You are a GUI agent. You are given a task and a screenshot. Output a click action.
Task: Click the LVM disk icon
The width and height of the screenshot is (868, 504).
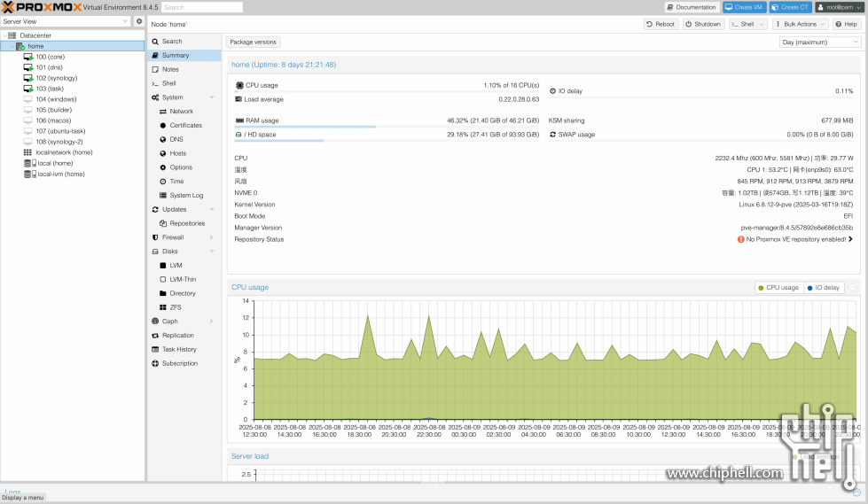[x=163, y=266]
